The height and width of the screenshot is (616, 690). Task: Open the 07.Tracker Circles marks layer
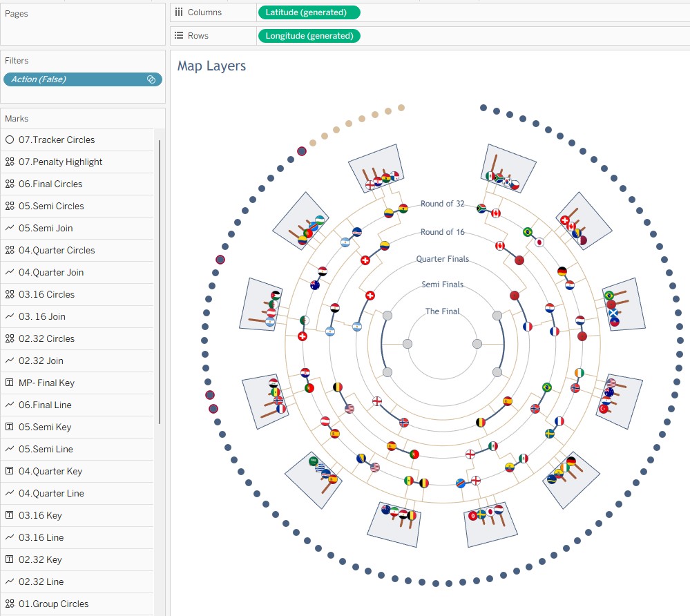[77, 140]
